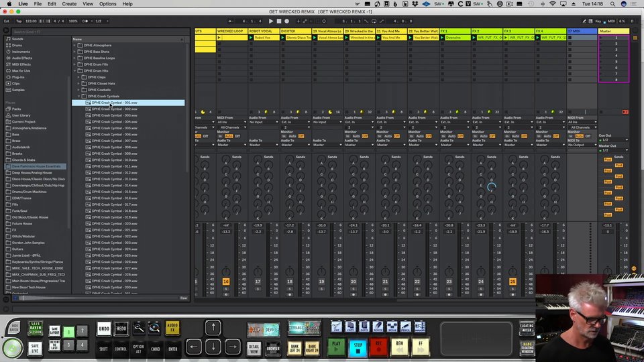Collapse the DPHE Crash Cymbals folder
Screen dimensions: 644x362
[x=79, y=96]
